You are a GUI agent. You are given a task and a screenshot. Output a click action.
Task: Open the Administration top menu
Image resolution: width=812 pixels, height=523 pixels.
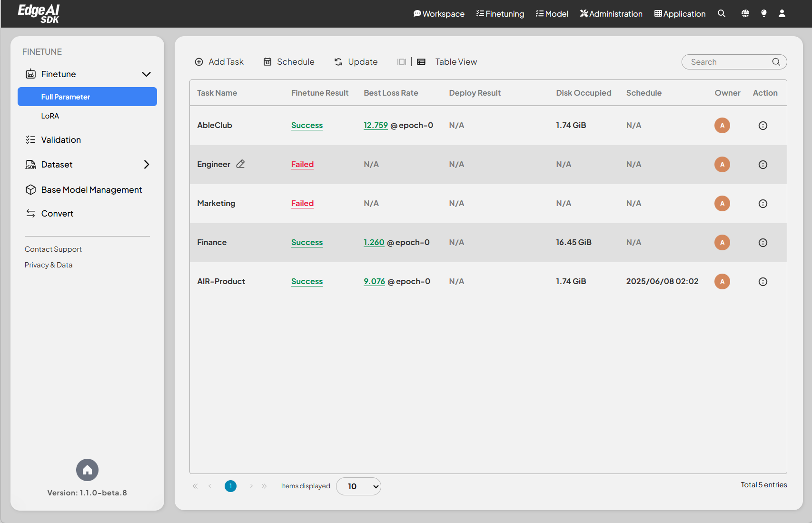[611, 14]
